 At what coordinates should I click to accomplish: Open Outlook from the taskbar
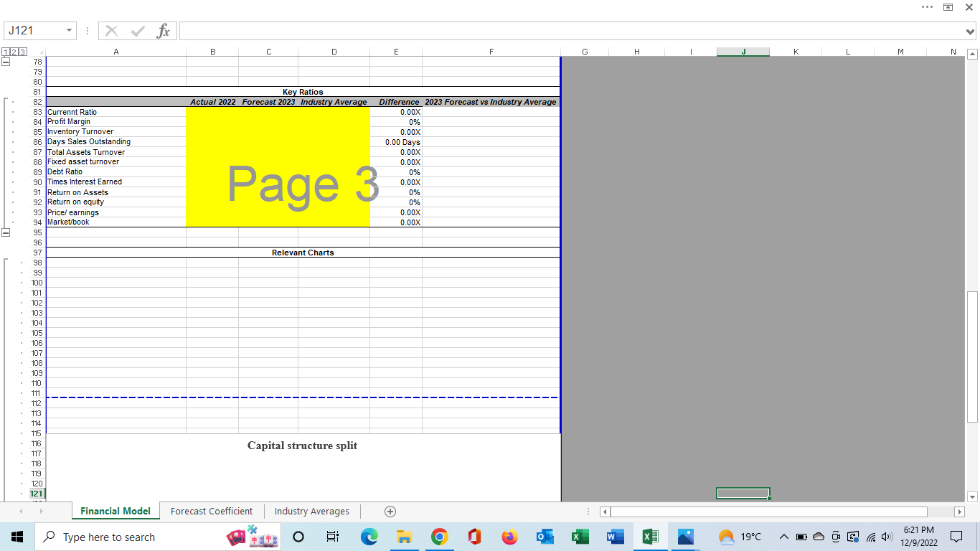pyautogui.click(x=545, y=536)
